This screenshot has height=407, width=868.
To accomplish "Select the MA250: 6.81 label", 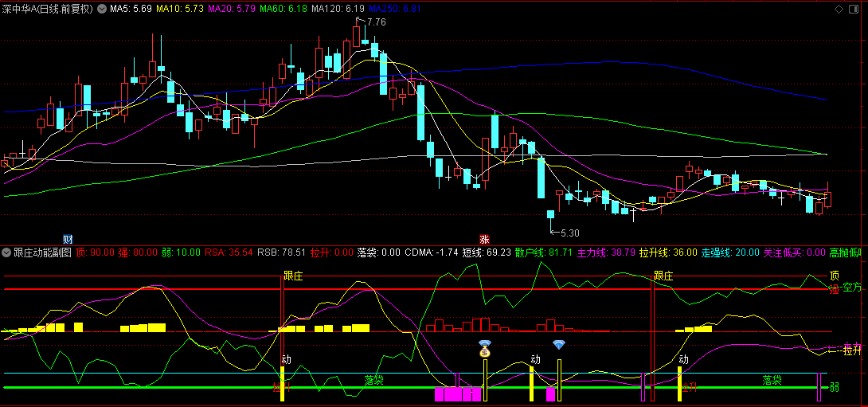I will [x=395, y=8].
